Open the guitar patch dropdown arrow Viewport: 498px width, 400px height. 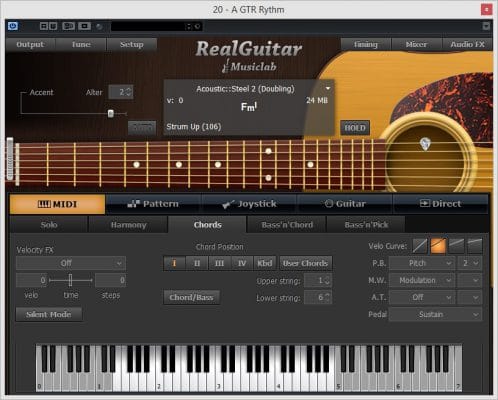click(x=328, y=88)
